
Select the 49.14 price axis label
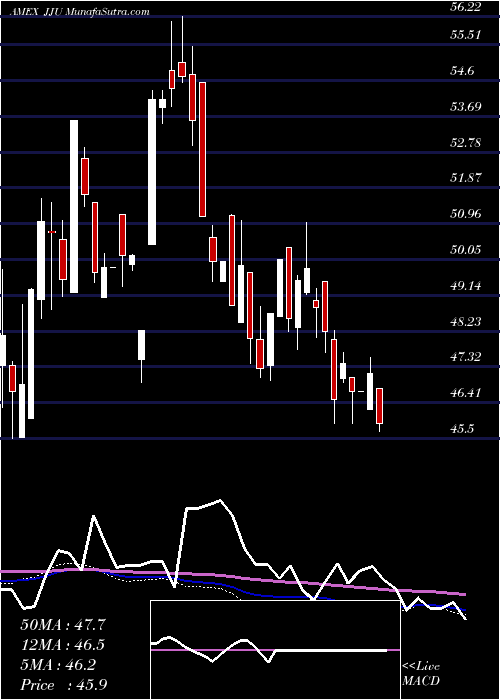pyautogui.click(x=467, y=285)
